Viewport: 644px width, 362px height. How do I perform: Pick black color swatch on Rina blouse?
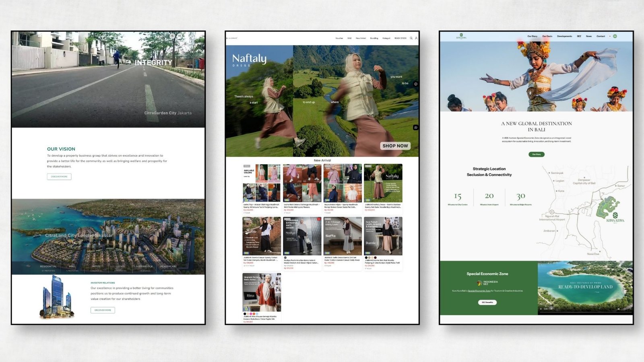[245, 314]
